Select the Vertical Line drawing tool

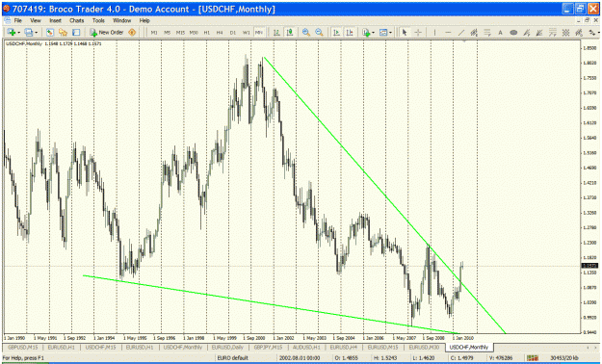[434, 33]
